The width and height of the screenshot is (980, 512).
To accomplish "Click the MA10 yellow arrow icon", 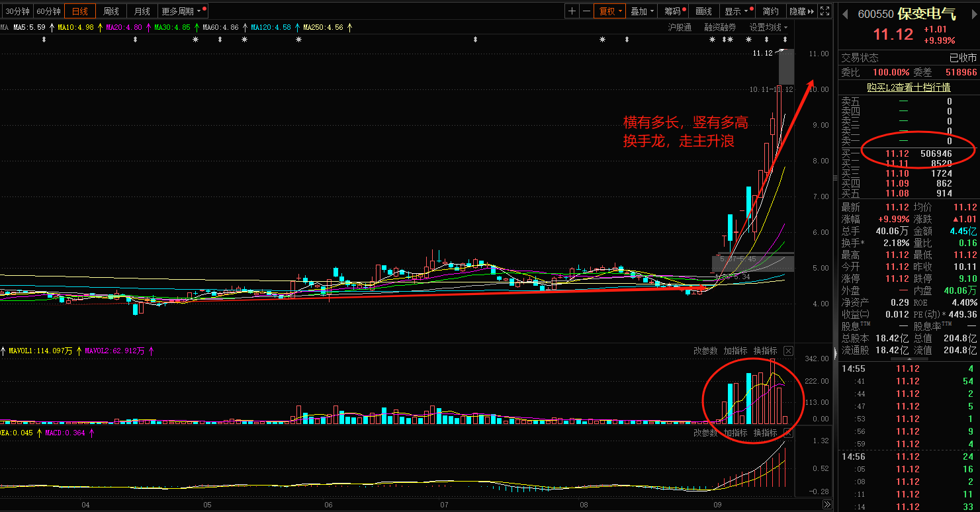I will (100, 28).
